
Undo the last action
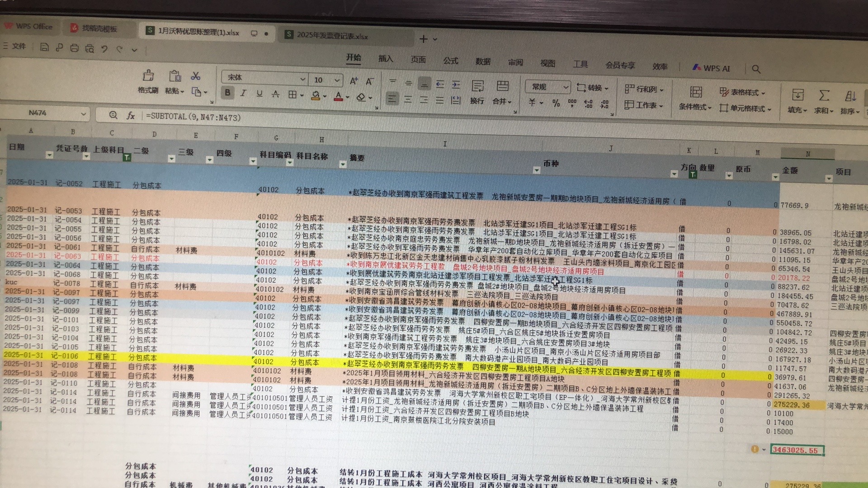click(x=104, y=49)
